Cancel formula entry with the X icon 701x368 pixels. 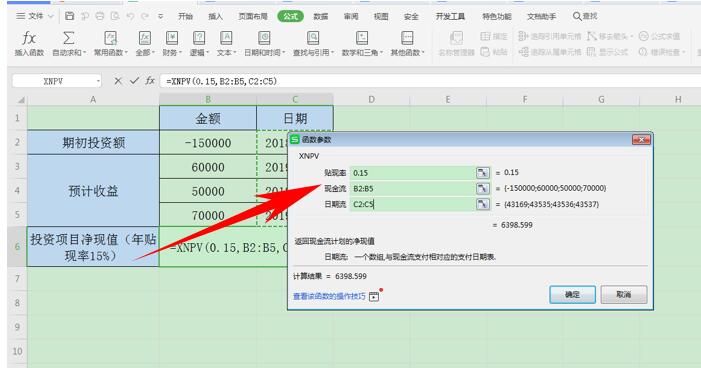click(118, 81)
